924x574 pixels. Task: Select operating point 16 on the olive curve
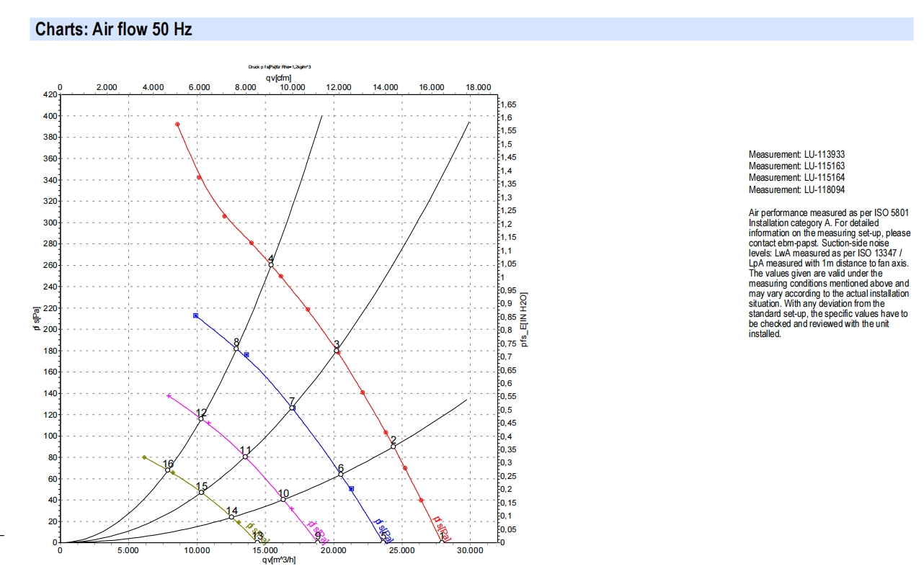click(168, 470)
